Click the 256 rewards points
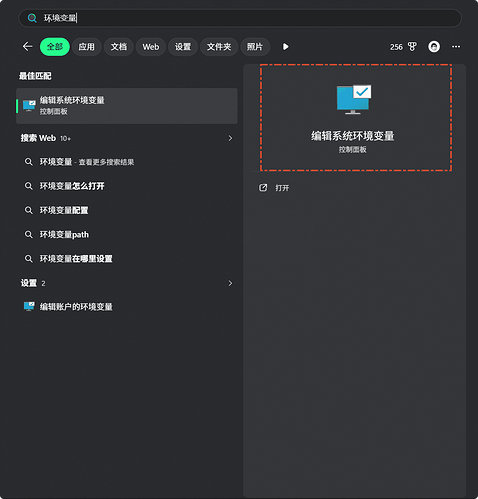The image size is (478, 499). (396, 47)
